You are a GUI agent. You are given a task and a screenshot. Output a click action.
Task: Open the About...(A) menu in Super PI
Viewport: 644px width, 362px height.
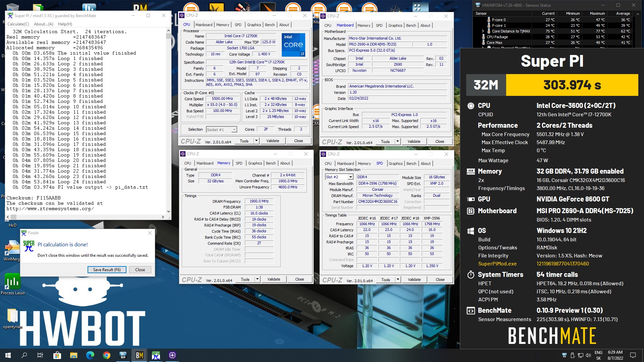44,24
